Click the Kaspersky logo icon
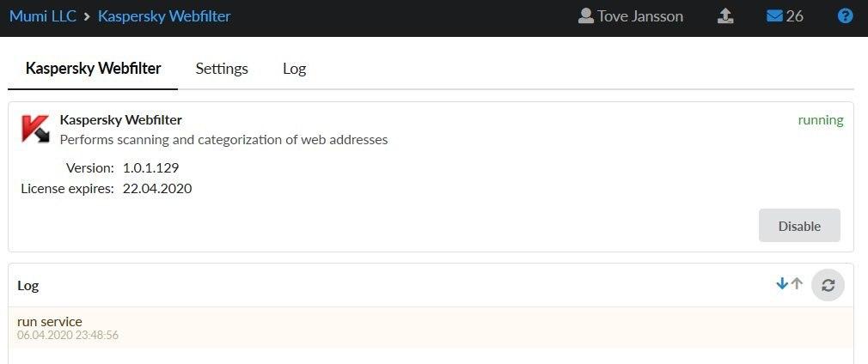 (x=35, y=130)
